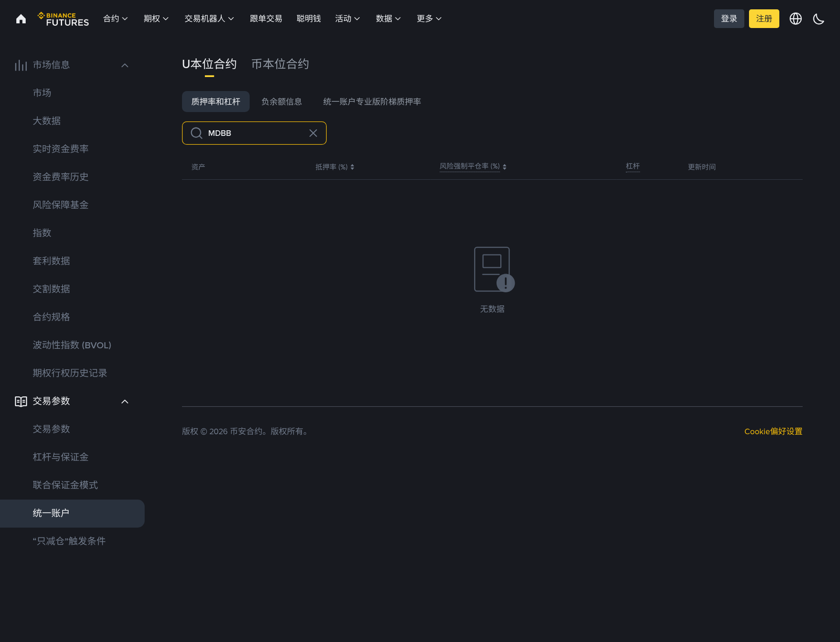The width and height of the screenshot is (840, 642).
Task: Open 跟单交易 in top nav
Action: [266, 19]
